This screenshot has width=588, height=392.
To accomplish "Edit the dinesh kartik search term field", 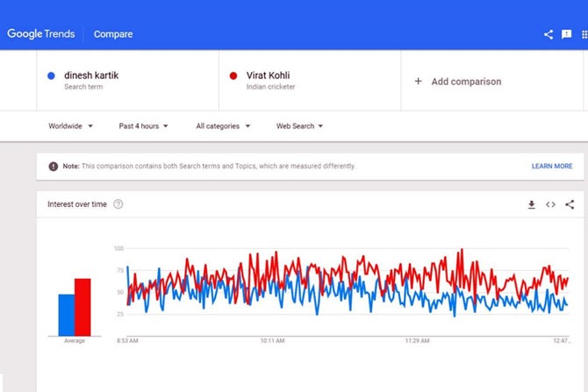I will (128, 81).
